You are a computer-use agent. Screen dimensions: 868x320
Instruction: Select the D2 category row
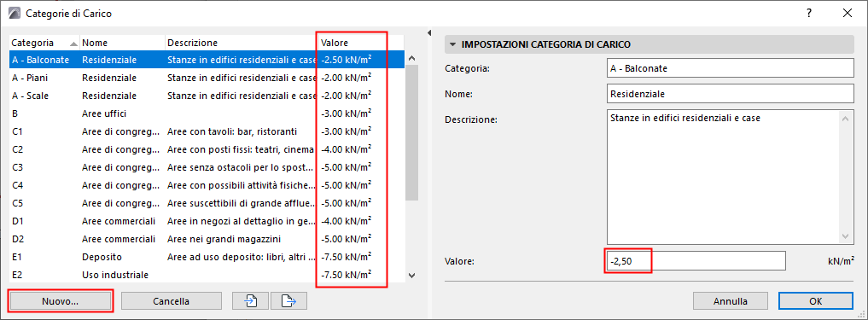click(x=207, y=239)
